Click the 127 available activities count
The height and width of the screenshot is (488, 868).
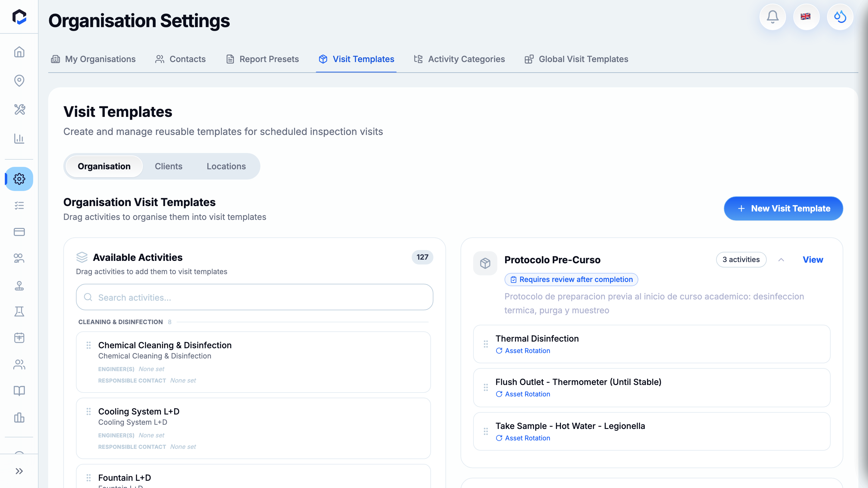tap(422, 257)
